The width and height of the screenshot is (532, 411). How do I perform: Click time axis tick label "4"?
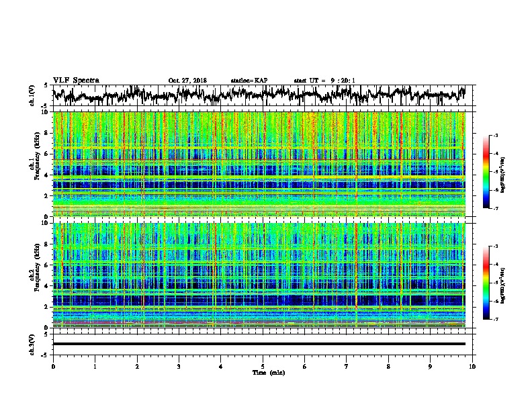coord(221,367)
